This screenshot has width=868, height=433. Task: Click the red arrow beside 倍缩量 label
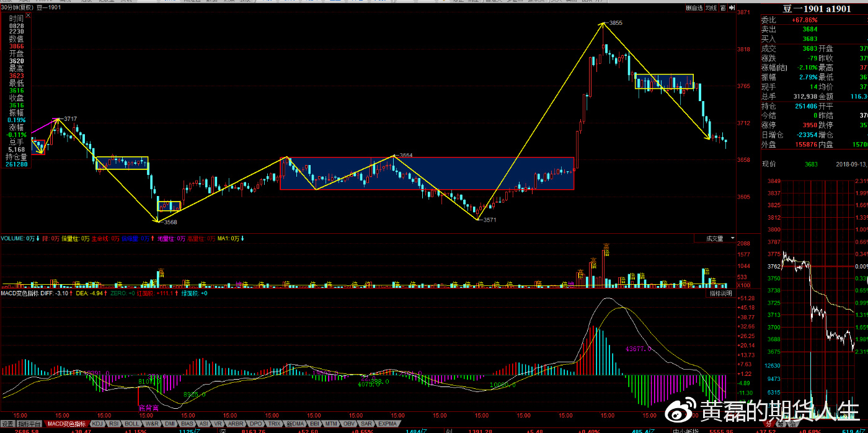(x=153, y=238)
